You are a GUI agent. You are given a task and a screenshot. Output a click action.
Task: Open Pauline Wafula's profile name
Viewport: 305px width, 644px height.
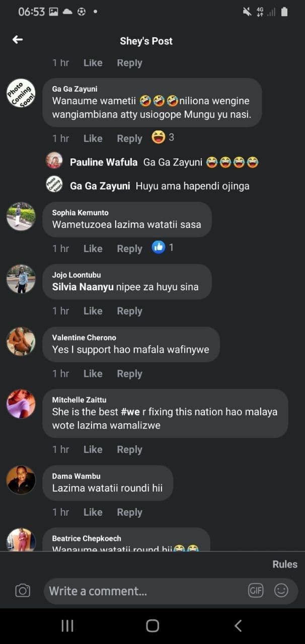pyautogui.click(x=104, y=162)
